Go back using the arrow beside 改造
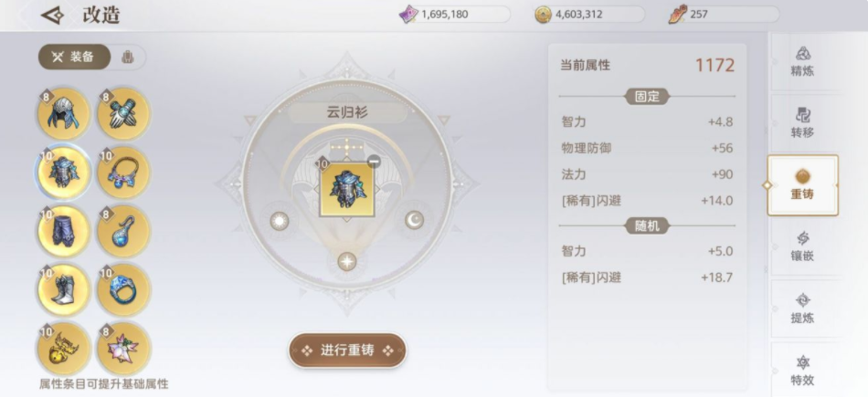 click(53, 16)
